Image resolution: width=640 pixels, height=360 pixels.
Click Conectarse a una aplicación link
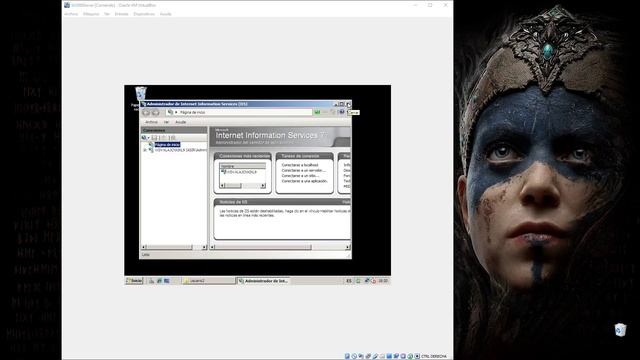click(x=304, y=181)
